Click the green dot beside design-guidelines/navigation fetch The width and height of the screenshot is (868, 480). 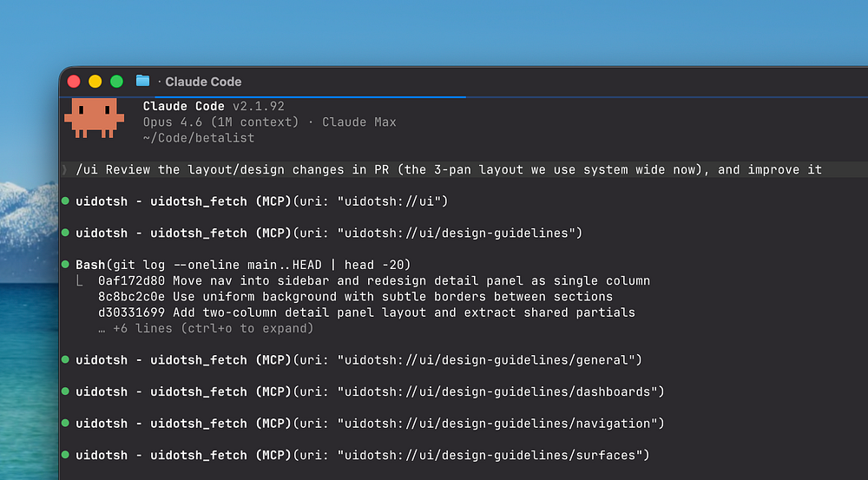(66, 424)
